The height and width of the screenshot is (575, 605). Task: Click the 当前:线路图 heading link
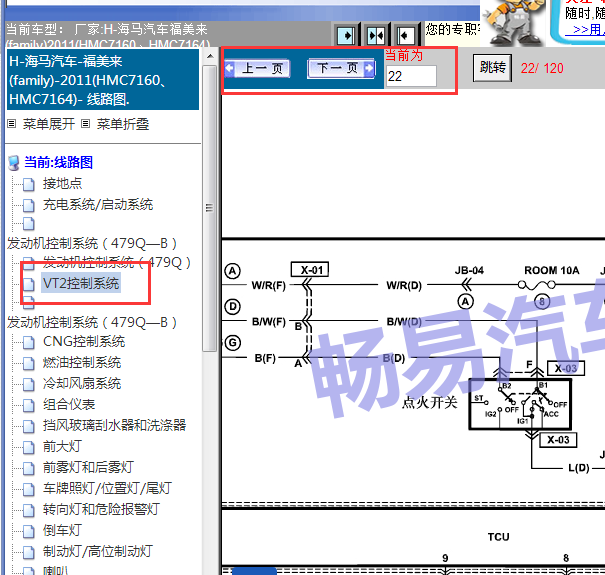(x=58, y=162)
